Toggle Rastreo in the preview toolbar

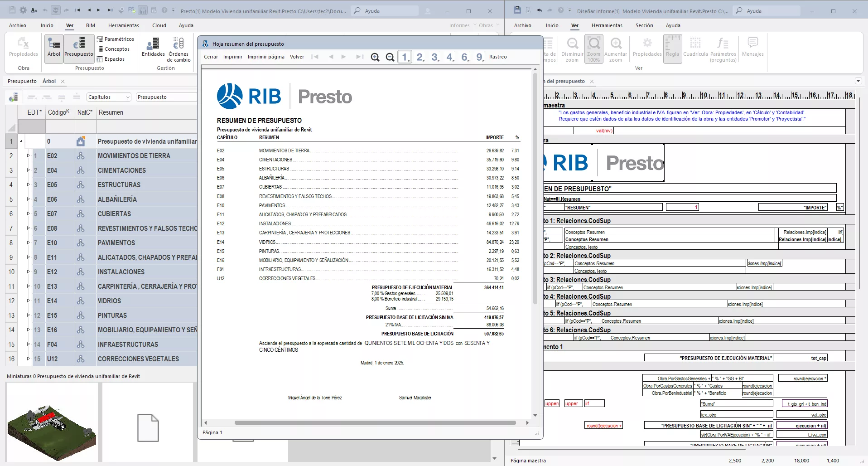tap(498, 57)
